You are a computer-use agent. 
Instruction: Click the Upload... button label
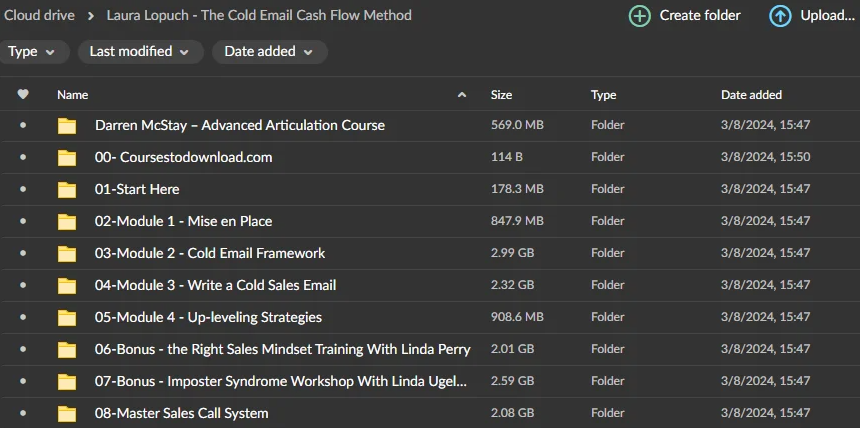pos(828,16)
